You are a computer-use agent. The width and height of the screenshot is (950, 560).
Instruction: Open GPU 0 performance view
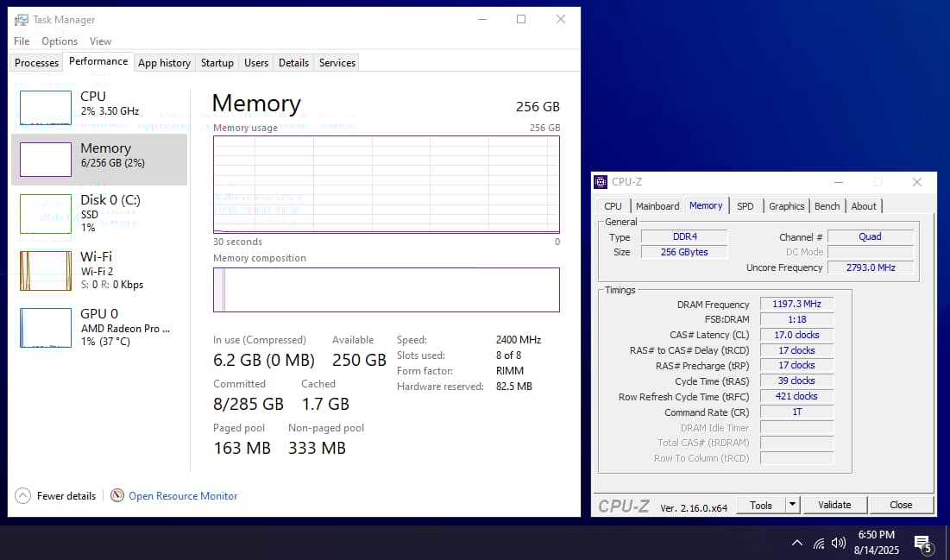[x=46, y=328]
